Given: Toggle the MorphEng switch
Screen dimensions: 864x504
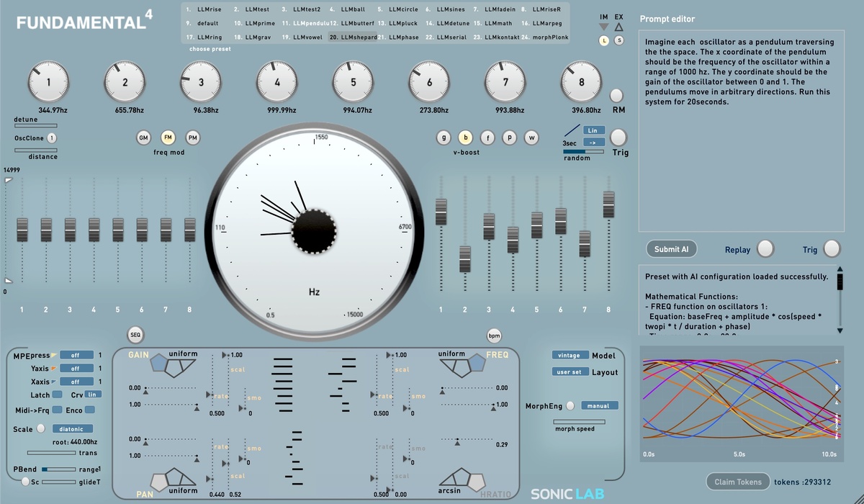Looking at the screenshot, I should tap(570, 406).
